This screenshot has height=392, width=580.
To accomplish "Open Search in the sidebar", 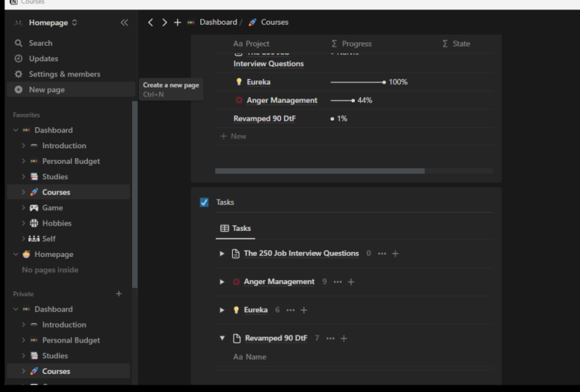I will pyautogui.click(x=40, y=44).
